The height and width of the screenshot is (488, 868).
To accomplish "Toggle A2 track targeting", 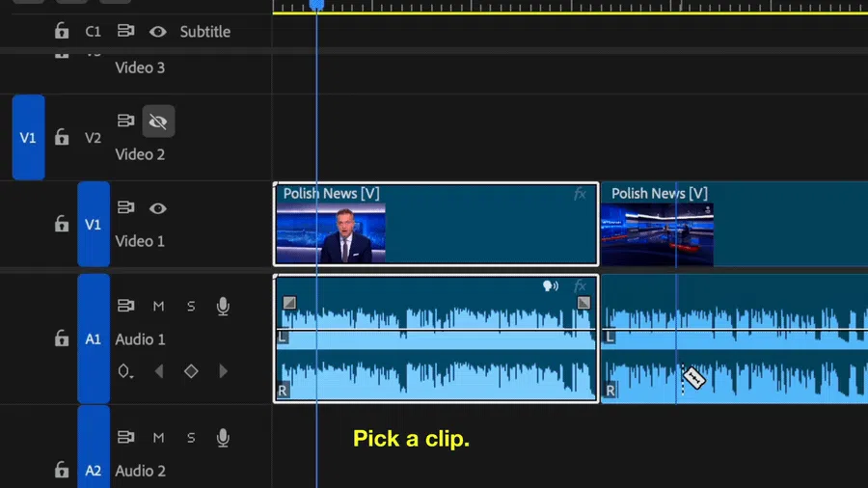I will [x=93, y=447].
